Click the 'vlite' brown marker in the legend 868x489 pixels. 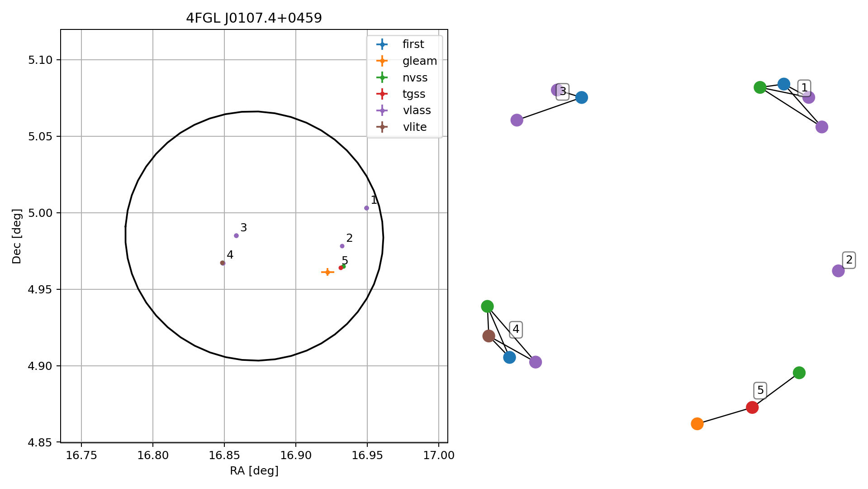[382, 127]
